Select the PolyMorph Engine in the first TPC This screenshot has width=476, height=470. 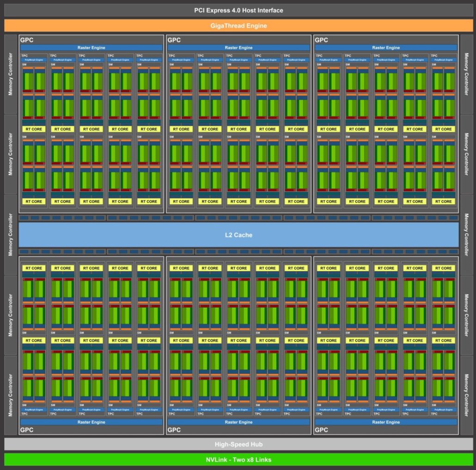[x=33, y=59]
